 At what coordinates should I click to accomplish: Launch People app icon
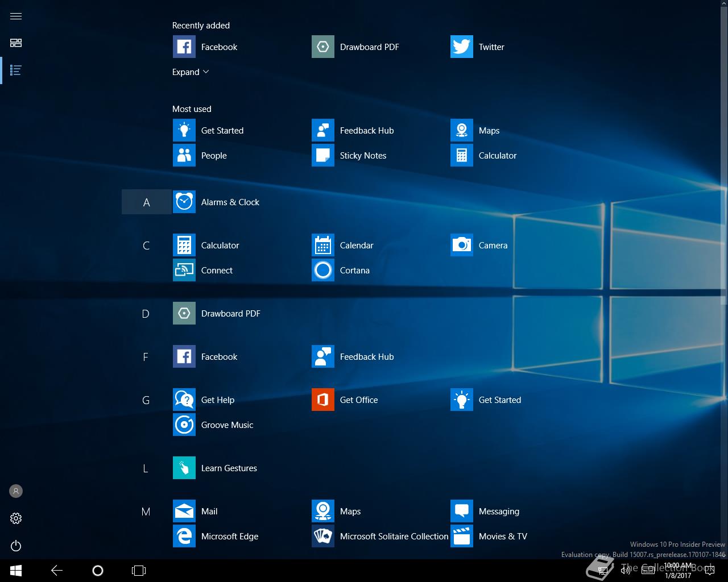pos(184,155)
